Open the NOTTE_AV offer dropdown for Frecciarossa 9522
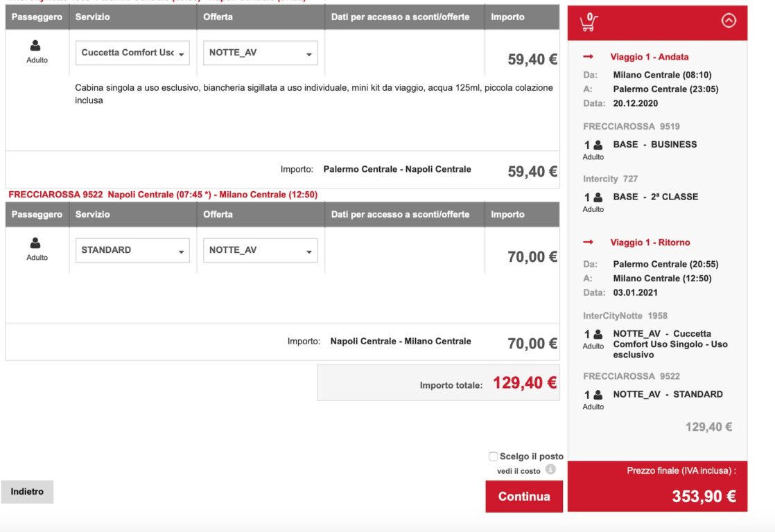This screenshot has height=532, width=775. tap(261, 251)
